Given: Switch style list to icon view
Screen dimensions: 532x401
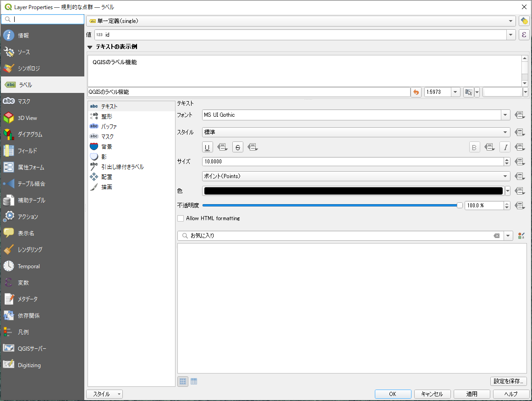Looking at the screenshot, I should 182,381.
